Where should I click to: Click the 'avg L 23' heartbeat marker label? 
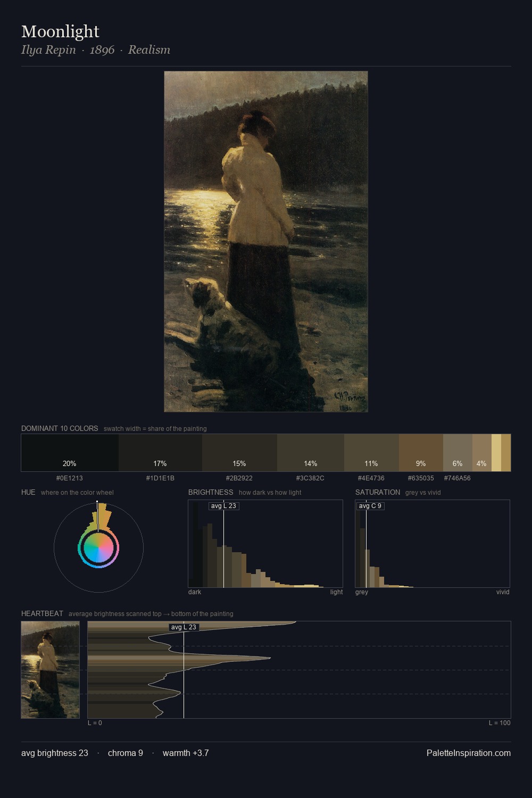pyautogui.click(x=184, y=627)
